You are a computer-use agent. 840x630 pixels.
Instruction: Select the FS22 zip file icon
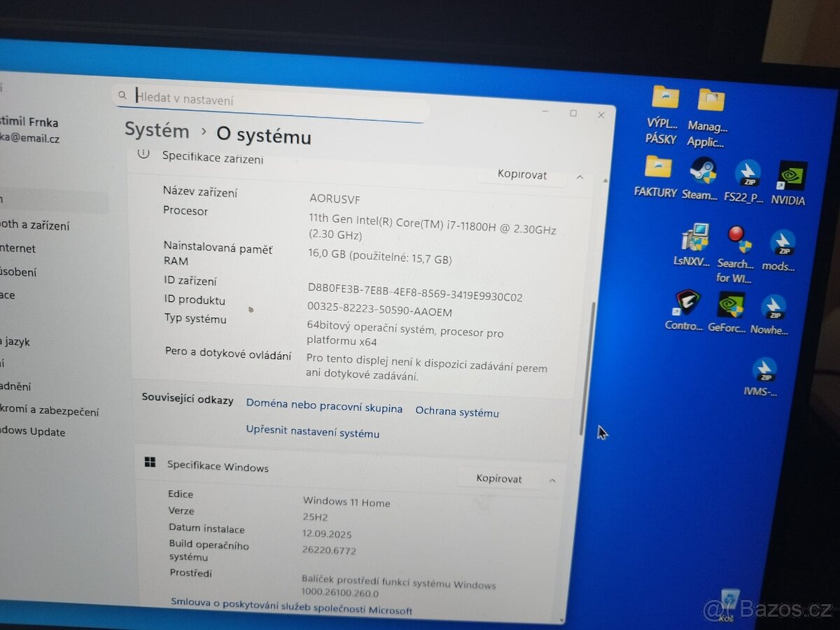(745, 181)
